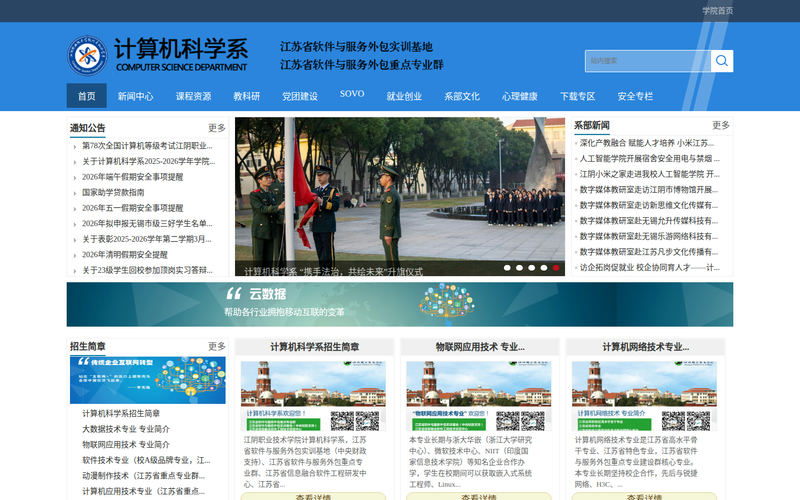Open 心理健康 navigation menu
800x500 pixels.
(x=519, y=96)
